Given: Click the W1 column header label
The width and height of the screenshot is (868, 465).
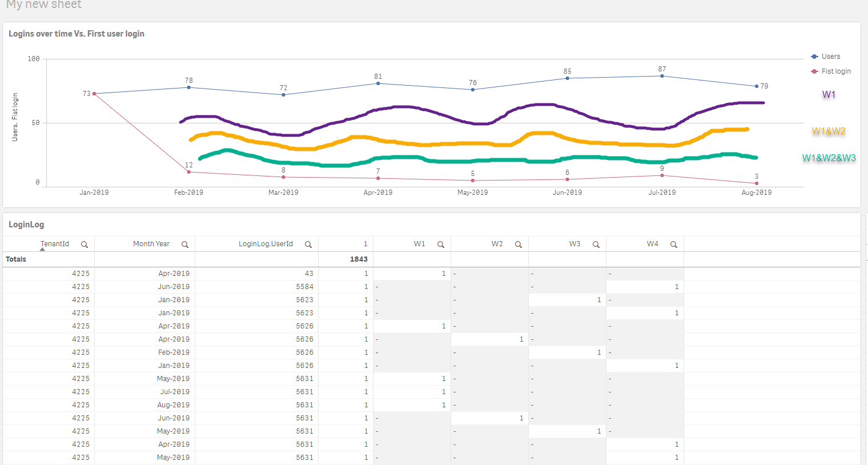Looking at the screenshot, I should click(x=419, y=244).
